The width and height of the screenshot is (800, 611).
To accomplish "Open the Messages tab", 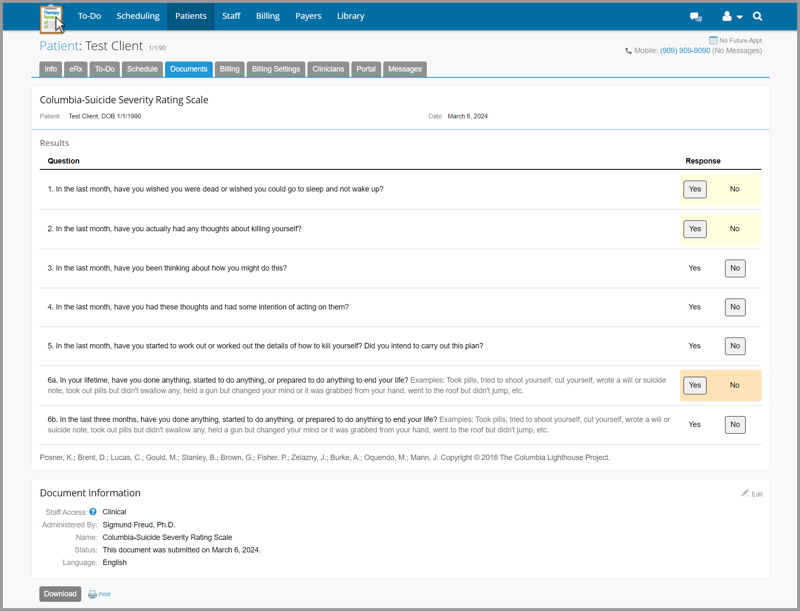I will click(x=405, y=69).
